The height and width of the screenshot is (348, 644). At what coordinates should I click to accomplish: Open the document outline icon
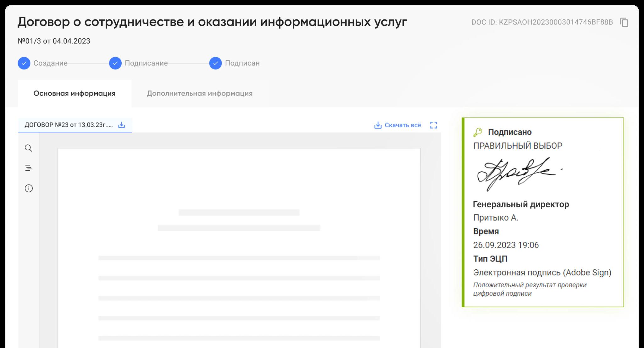29,168
